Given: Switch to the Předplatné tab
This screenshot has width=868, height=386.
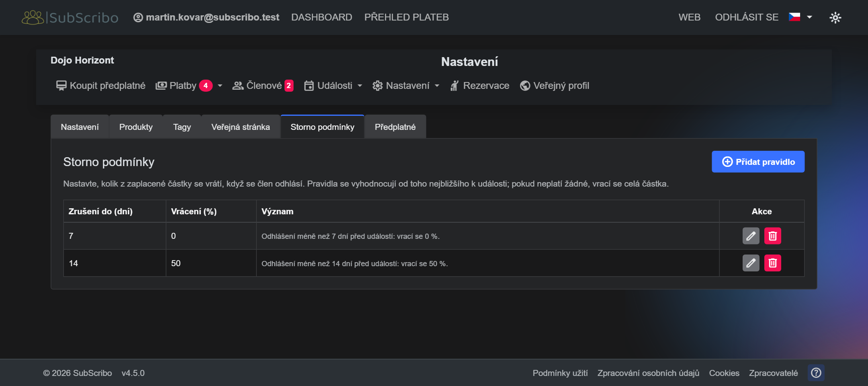Looking at the screenshot, I should (395, 127).
